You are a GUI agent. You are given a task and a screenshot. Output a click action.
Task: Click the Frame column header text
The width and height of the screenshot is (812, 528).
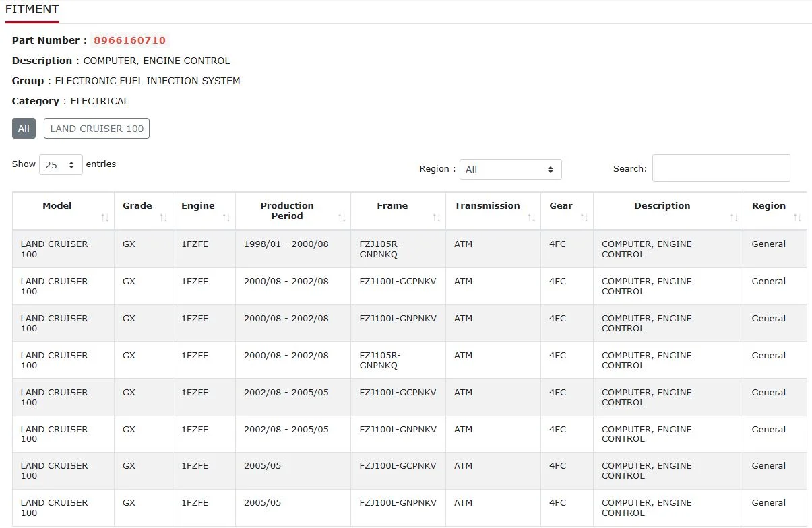coord(392,206)
